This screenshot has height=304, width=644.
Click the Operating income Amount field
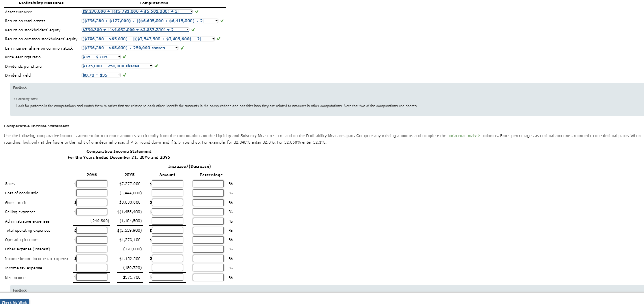pos(168,240)
